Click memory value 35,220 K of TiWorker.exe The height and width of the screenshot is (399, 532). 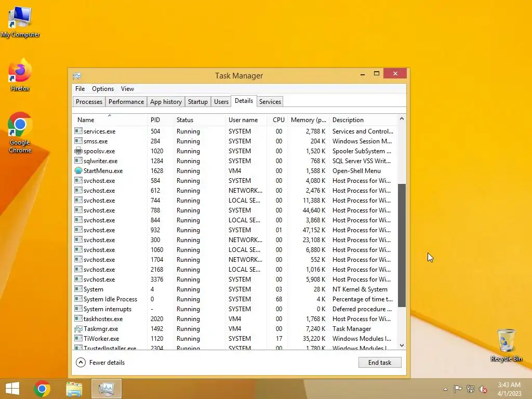tap(314, 338)
